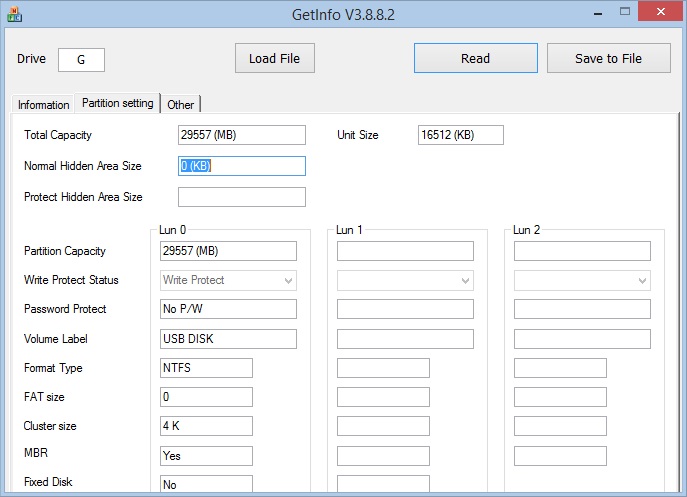Click Lun 2 Partition Capacity field
This screenshot has width=687, height=497.
pyautogui.click(x=582, y=251)
